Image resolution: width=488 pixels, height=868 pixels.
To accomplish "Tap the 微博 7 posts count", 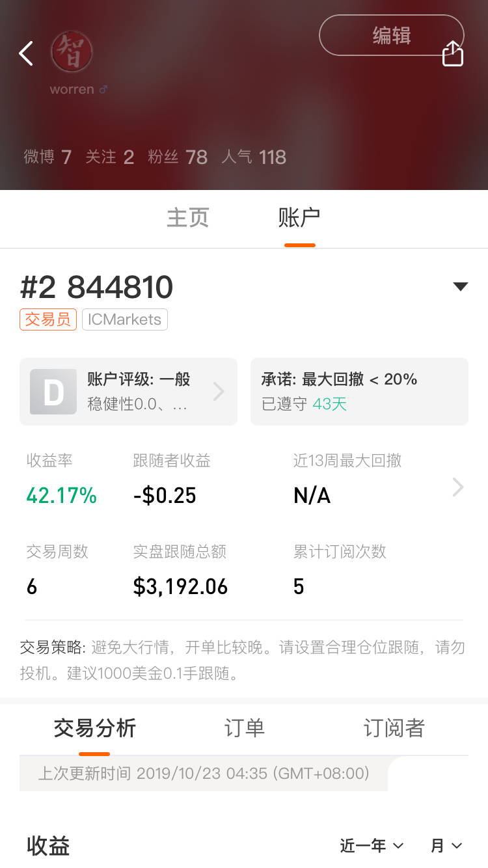I will click(47, 157).
